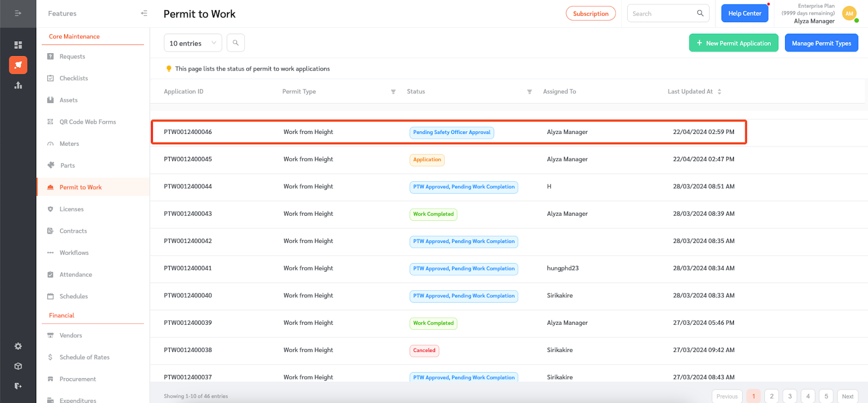Click the Checklists menu icon

coord(50,78)
